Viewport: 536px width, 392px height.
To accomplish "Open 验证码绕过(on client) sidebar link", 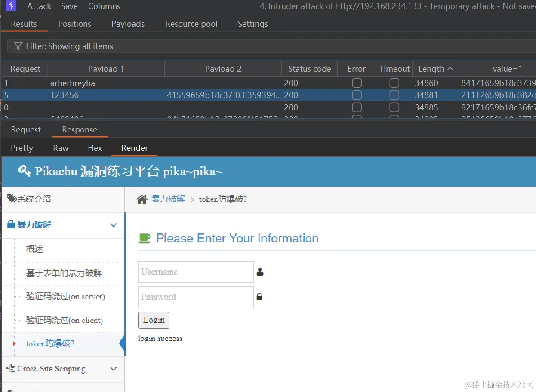I will (65, 320).
